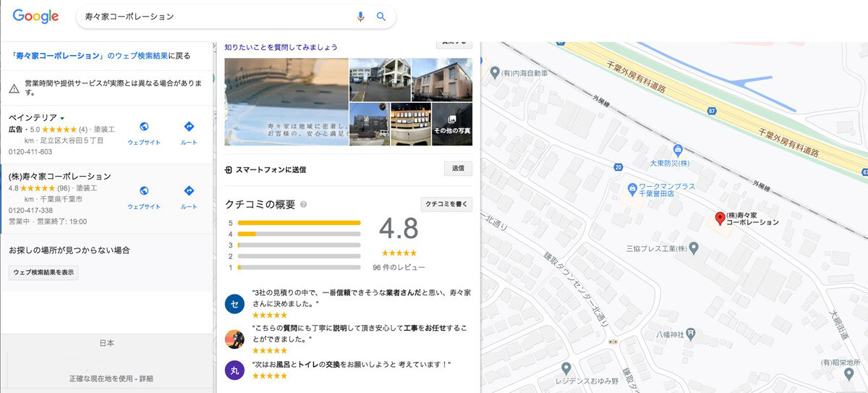Image resolution: width=868 pixels, height=393 pixels.
Task: Get route to (株)寿々家コーポレーション
Action: [189, 190]
